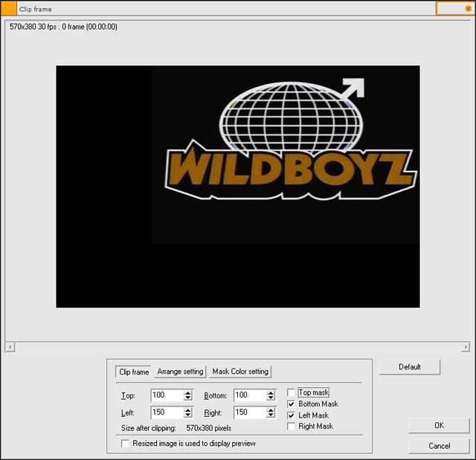Decrease the Right clipping value with down arrow
Image resolution: width=476 pixels, height=460 pixels.
point(271,415)
